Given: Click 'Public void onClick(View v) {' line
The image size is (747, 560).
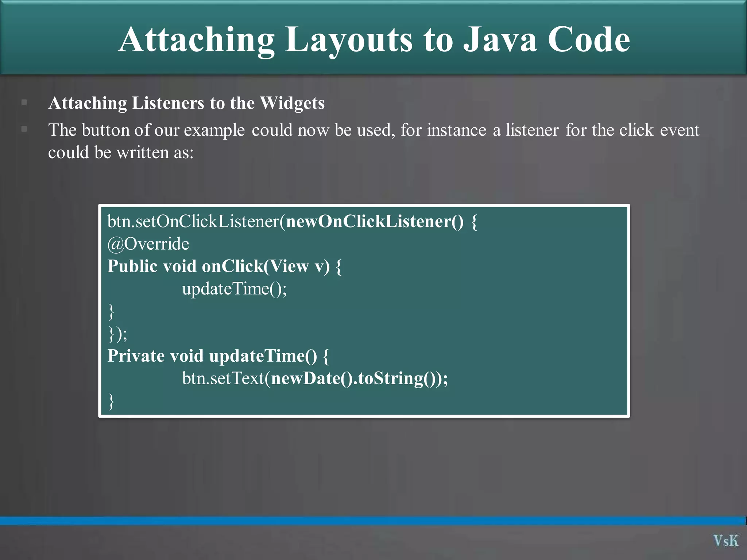Looking at the screenshot, I should pyautogui.click(x=224, y=267).
